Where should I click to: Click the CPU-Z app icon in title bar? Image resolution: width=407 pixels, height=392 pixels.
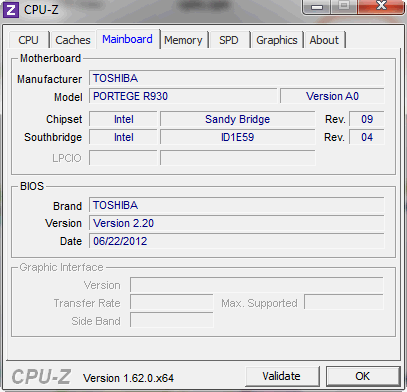point(11,10)
